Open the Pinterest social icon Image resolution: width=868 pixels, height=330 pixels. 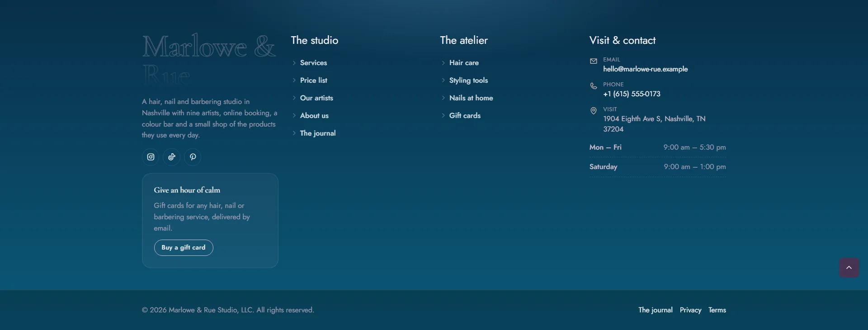193,157
